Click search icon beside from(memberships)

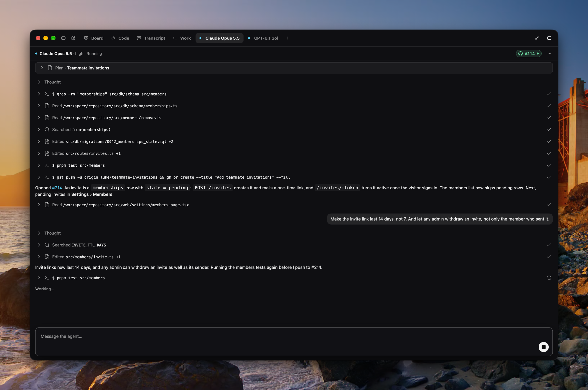tap(47, 130)
